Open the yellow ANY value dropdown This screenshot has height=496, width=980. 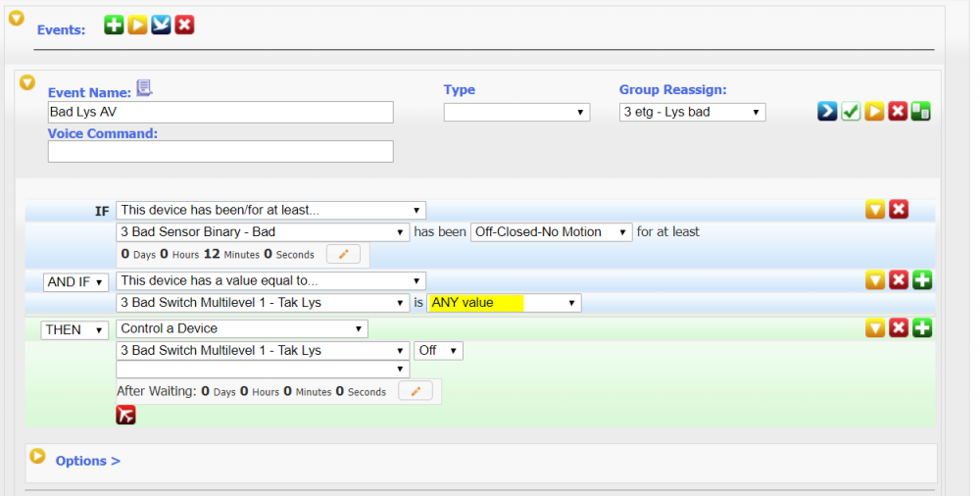pyautogui.click(x=504, y=303)
